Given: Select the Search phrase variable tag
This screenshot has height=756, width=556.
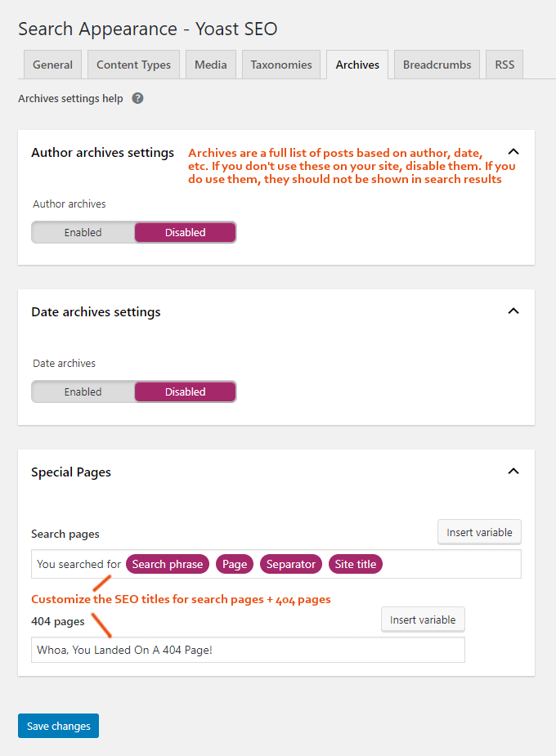Looking at the screenshot, I should pos(167,564).
